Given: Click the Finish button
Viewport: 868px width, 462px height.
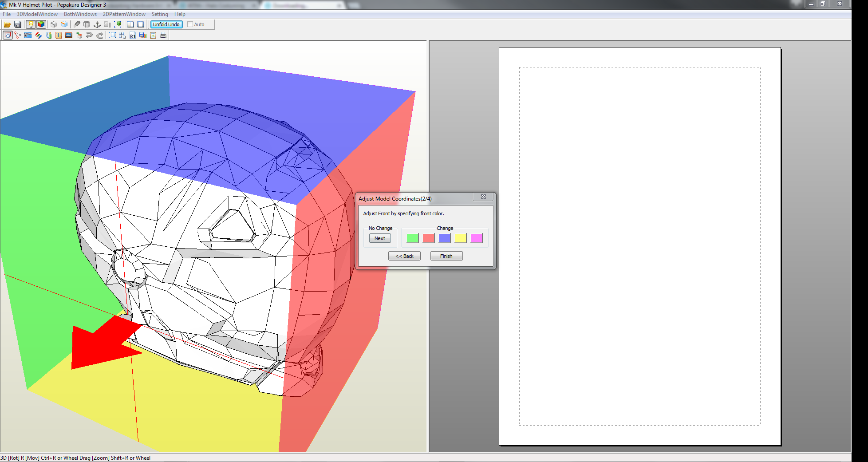Looking at the screenshot, I should pos(446,256).
